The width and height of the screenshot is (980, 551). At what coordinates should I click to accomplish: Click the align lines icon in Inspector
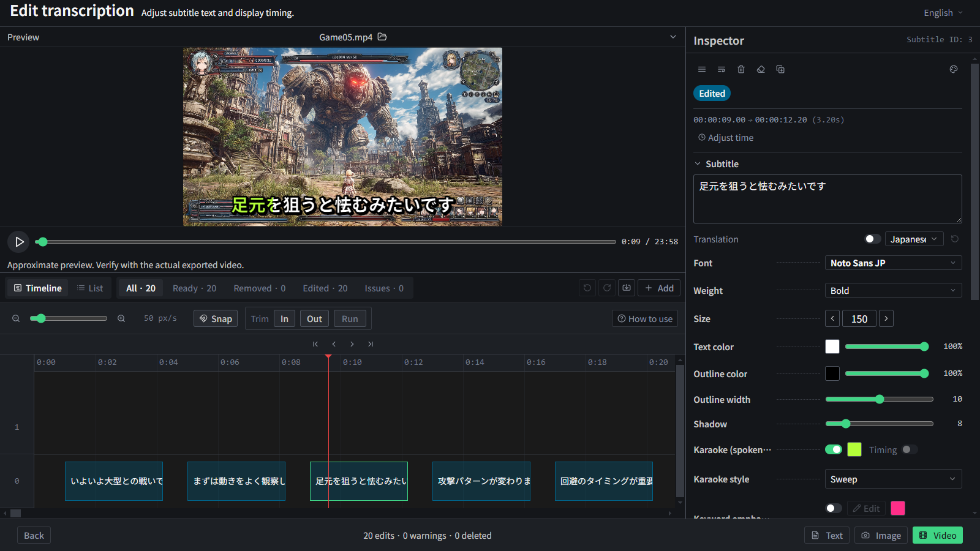[702, 69]
